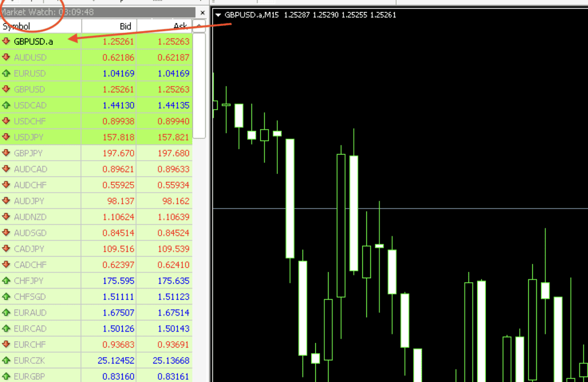Click the Market Watch vertical scrollbar thumb
This screenshot has width=588, height=382.
coord(199,85)
